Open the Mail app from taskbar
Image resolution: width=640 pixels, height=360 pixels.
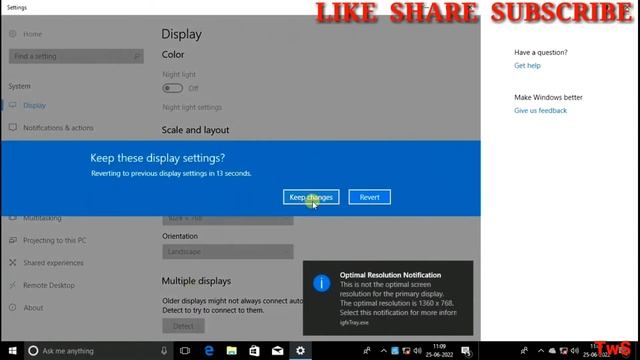(278, 351)
